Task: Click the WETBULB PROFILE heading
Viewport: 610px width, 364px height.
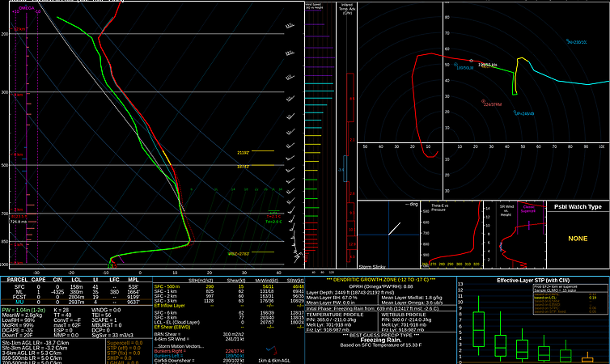Action: pyautogui.click(x=404, y=315)
